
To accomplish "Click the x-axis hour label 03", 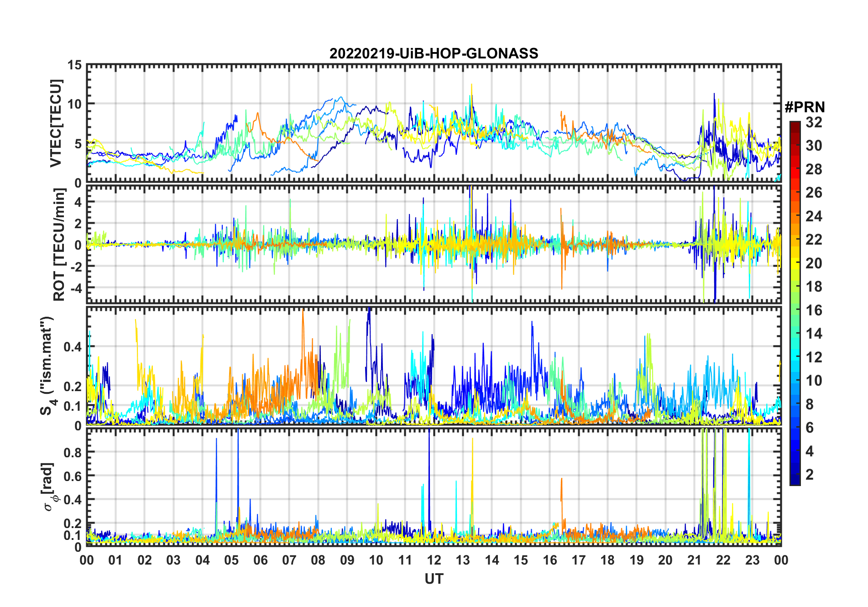I will click(173, 560).
